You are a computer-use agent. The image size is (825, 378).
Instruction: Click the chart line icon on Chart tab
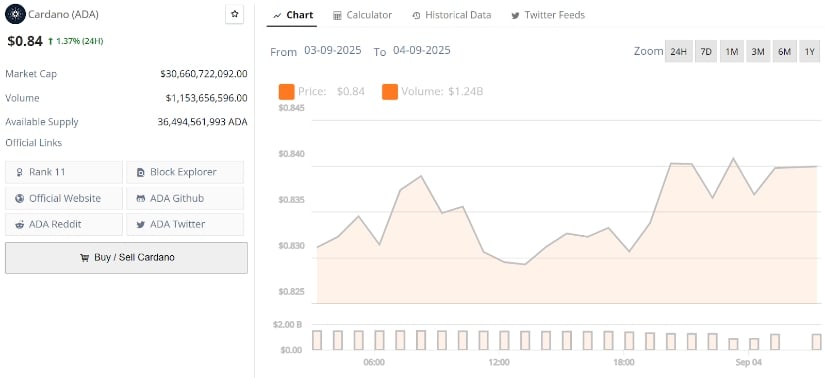pos(277,16)
